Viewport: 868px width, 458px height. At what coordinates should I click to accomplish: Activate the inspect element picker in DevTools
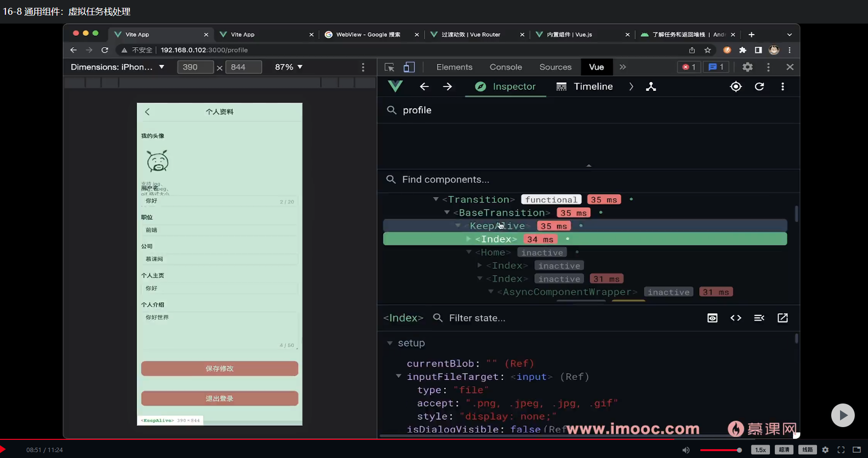pos(389,67)
